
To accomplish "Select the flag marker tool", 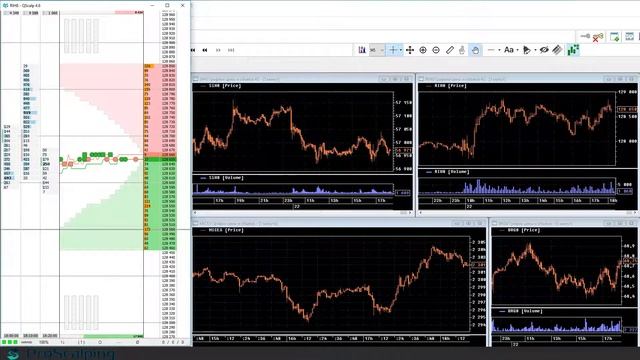I will tap(527, 50).
